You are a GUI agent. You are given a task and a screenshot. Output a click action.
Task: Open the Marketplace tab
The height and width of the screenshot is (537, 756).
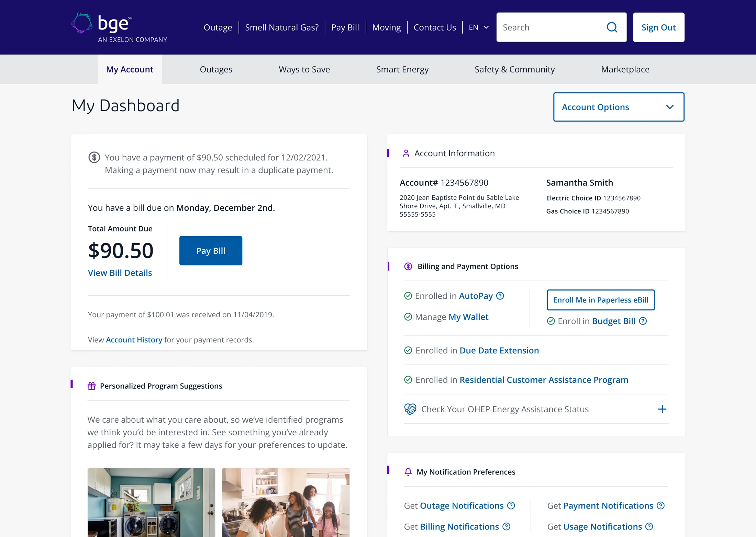[625, 69]
